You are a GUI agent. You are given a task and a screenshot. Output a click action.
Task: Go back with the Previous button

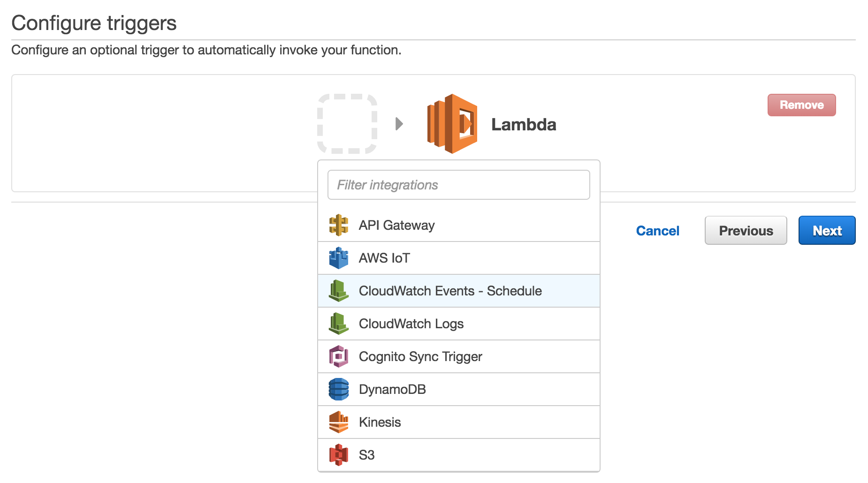coord(746,231)
